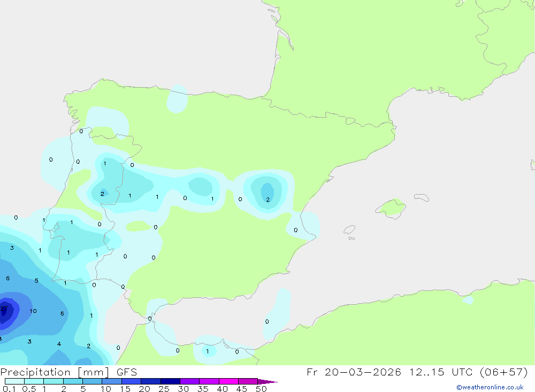Click the 'Fr 20-03-2026 12..15 UTC (06+57)' timestamp
The width and height of the screenshot is (535, 392).
click(417, 372)
